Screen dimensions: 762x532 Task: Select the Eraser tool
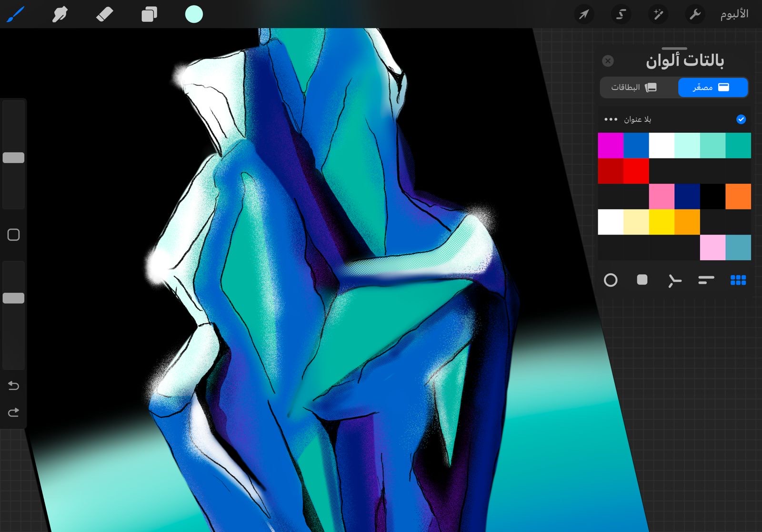pos(104,14)
